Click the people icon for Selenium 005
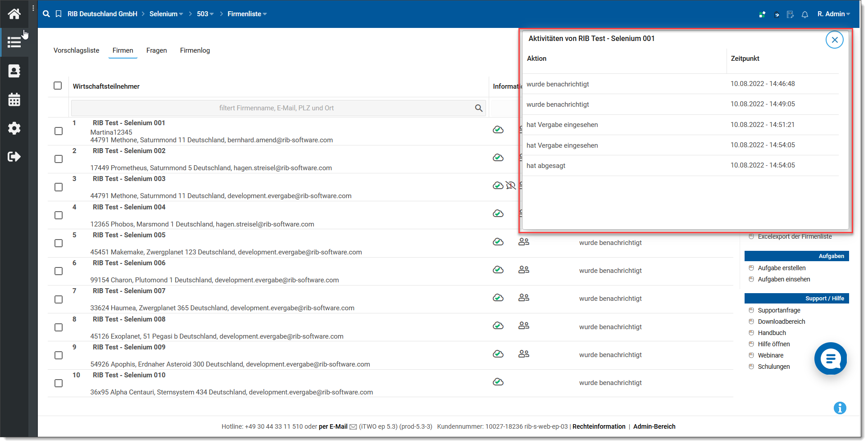This screenshot has height=444, width=868. click(524, 242)
